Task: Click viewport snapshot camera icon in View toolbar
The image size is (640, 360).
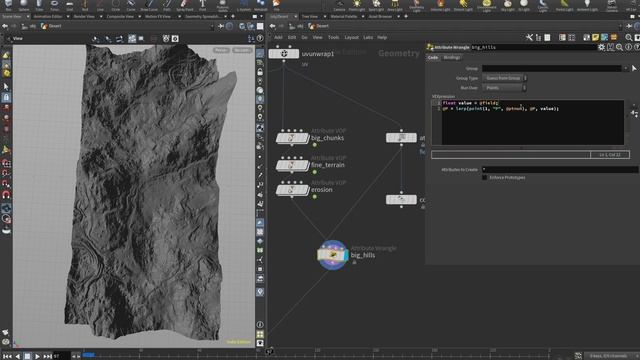Action: [x=175, y=38]
